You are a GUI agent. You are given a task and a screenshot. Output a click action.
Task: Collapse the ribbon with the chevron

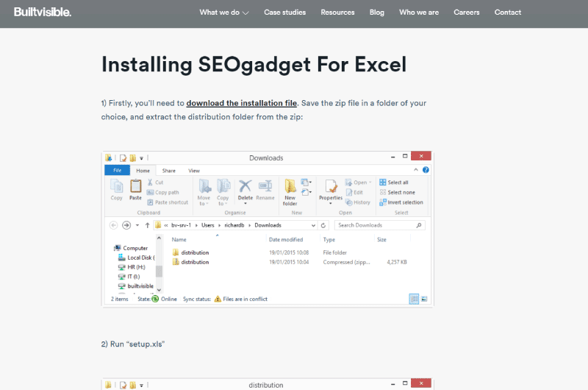pyautogui.click(x=416, y=170)
